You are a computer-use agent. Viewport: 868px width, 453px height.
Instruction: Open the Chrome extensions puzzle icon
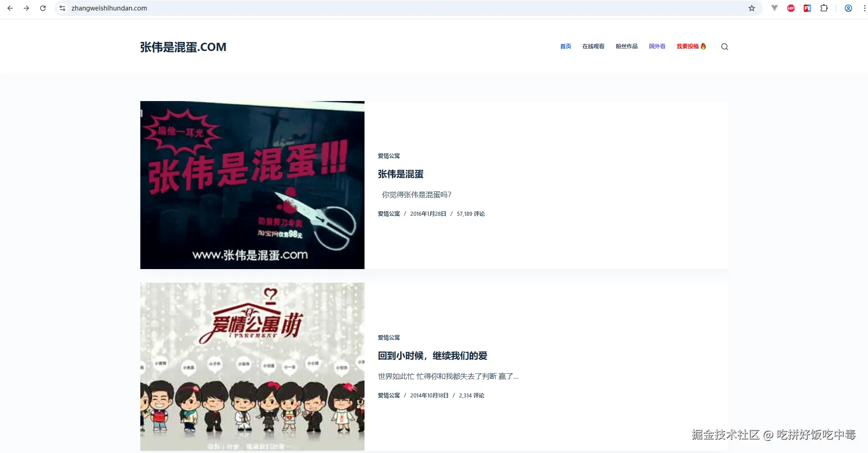(x=824, y=8)
